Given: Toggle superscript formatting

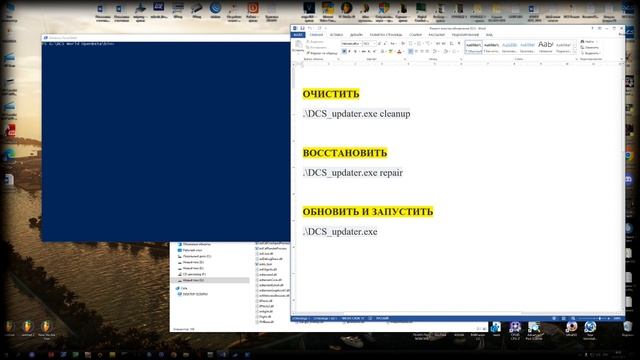Looking at the screenshot, I should coord(374,51).
